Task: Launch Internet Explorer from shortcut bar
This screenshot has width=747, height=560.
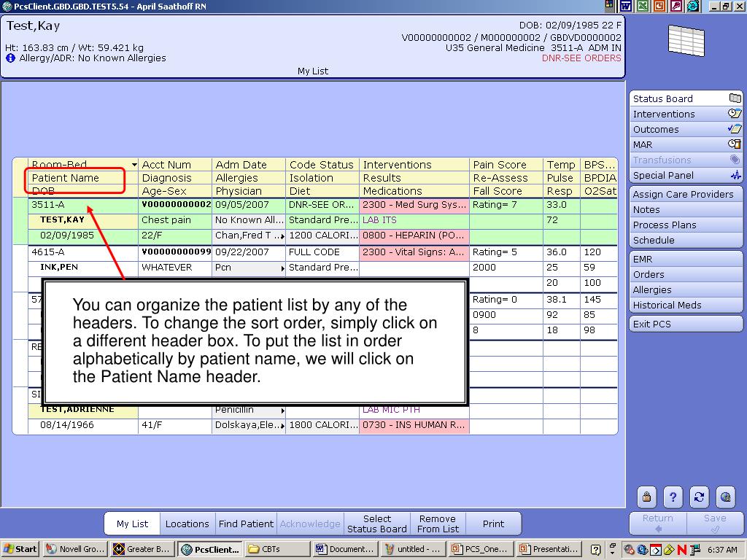Action: 693,6
